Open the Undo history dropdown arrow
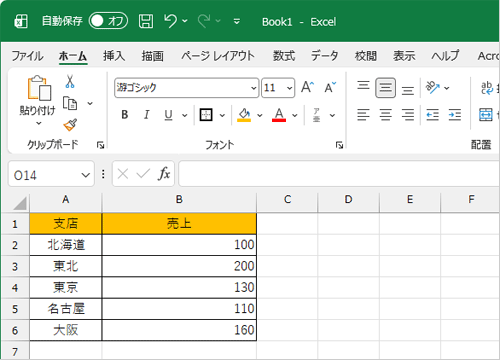This screenshot has height=360, width=500. point(185,21)
